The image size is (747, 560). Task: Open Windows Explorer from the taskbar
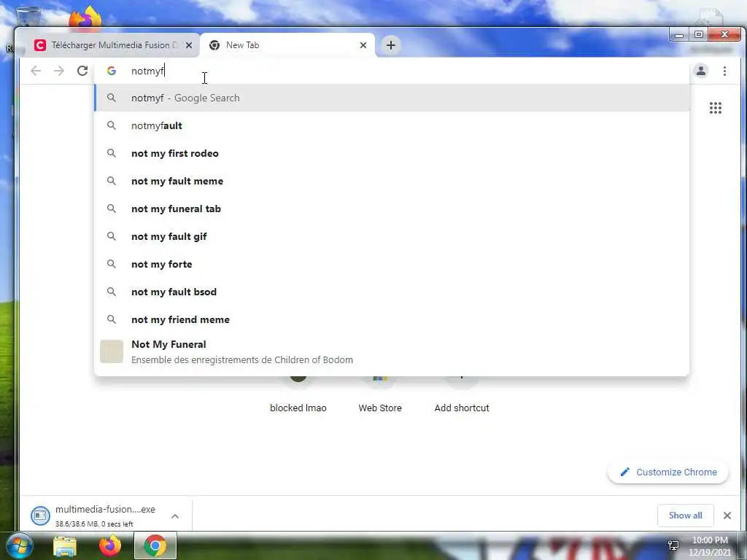65,545
